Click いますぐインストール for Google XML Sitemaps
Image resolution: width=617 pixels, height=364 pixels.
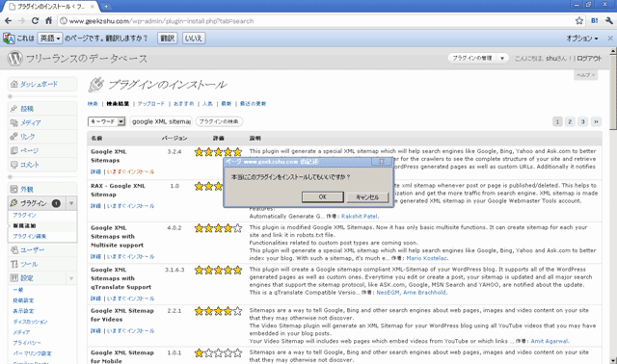[131, 171]
